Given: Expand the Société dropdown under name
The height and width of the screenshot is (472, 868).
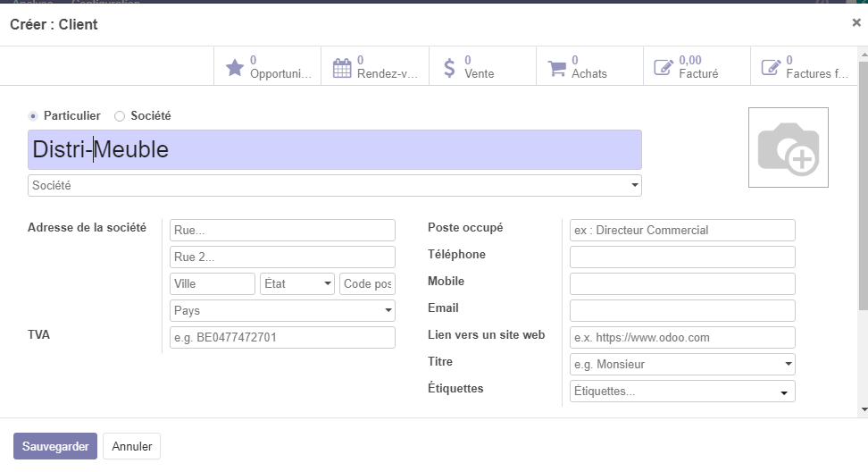Looking at the screenshot, I should [x=635, y=186].
